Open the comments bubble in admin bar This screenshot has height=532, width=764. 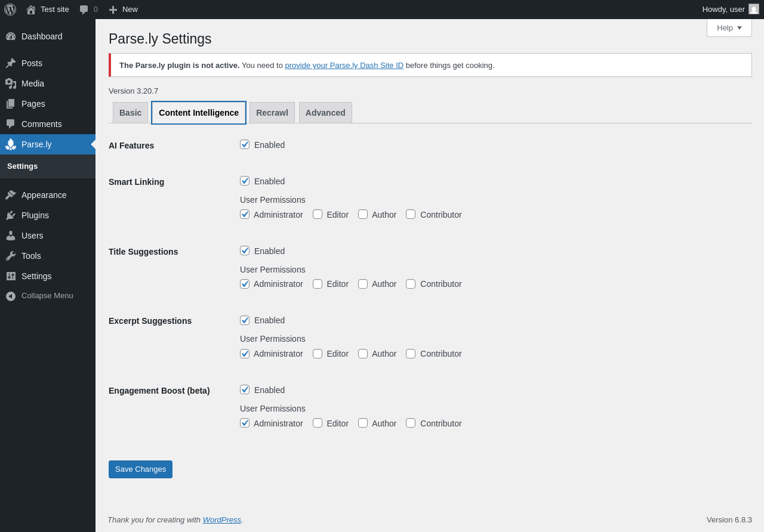pos(84,10)
